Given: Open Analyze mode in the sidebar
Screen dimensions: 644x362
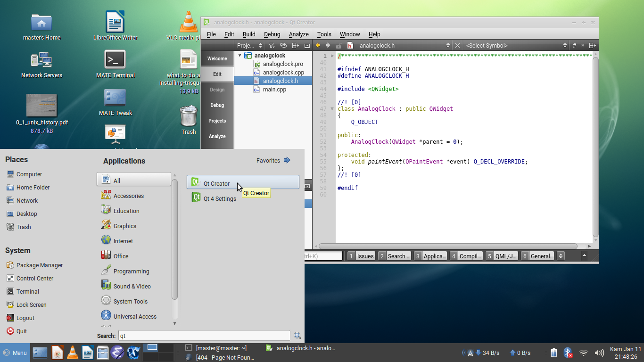Looking at the screenshot, I should pos(217,136).
